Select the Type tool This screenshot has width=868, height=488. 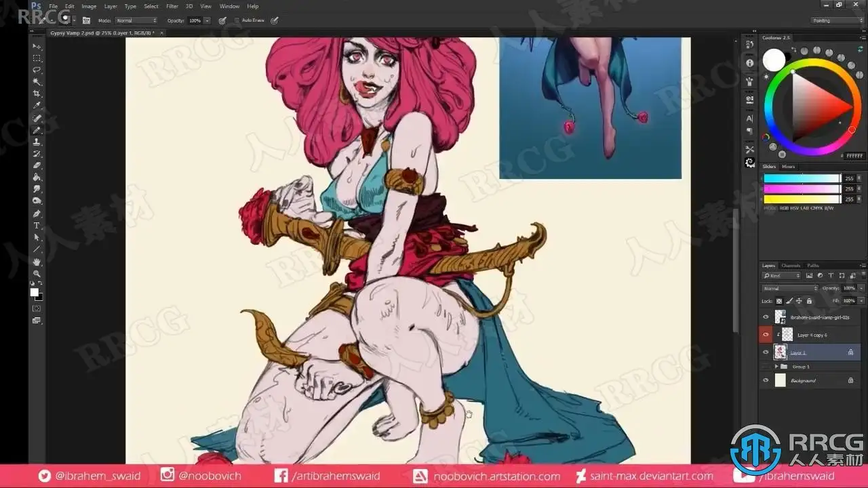click(x=37, y=225)
